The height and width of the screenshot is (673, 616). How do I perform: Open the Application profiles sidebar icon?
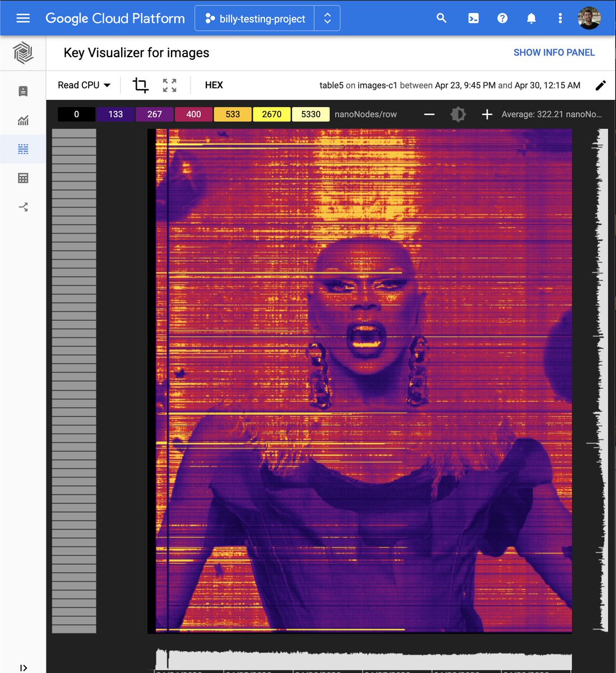[x=23, y=207]
